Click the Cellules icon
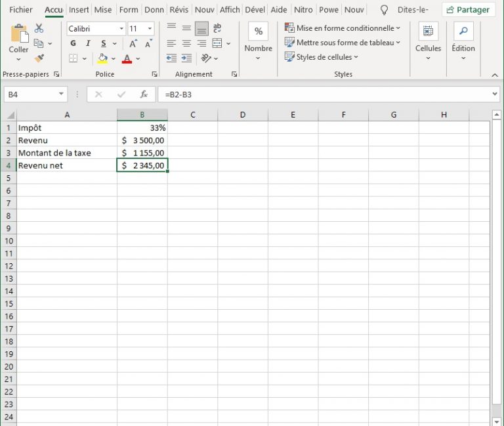504x426 pixels. 428,32
